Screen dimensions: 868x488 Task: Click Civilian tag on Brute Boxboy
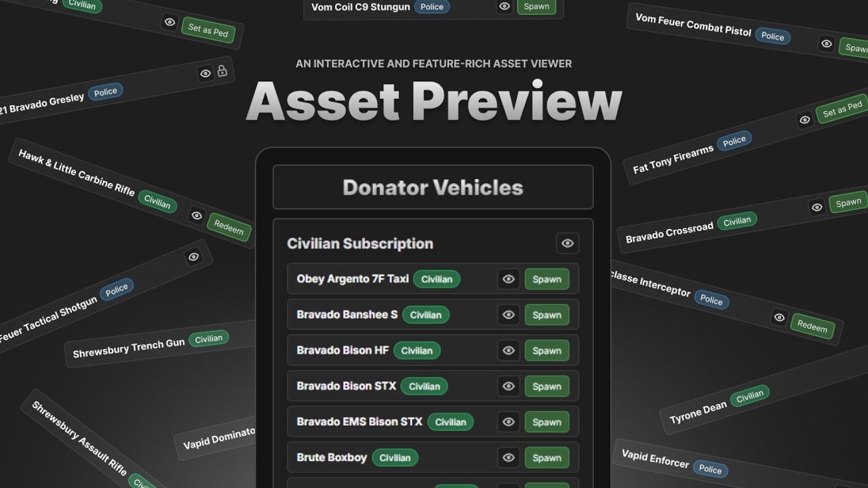395,457
